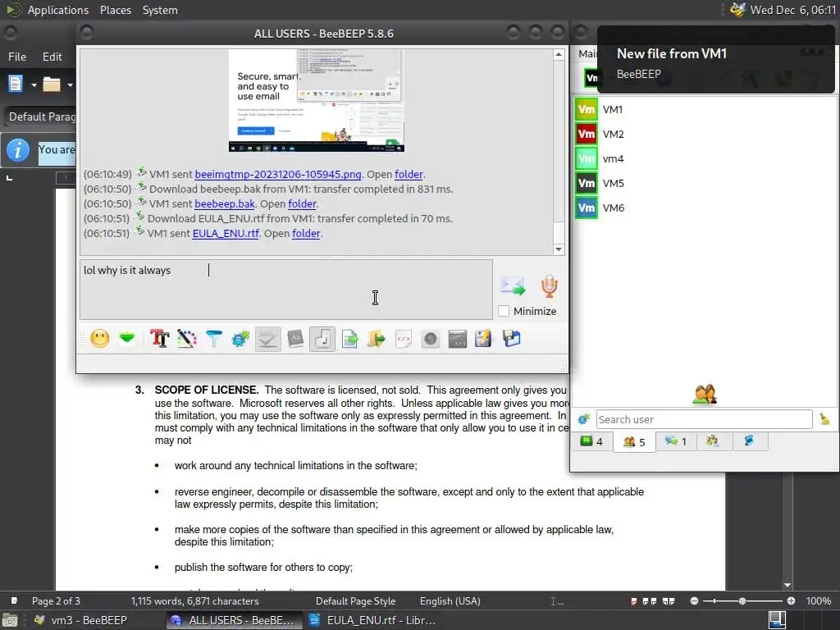Click the gear icon left of Search user
840x630 pixels.
(x=583, y=419)
